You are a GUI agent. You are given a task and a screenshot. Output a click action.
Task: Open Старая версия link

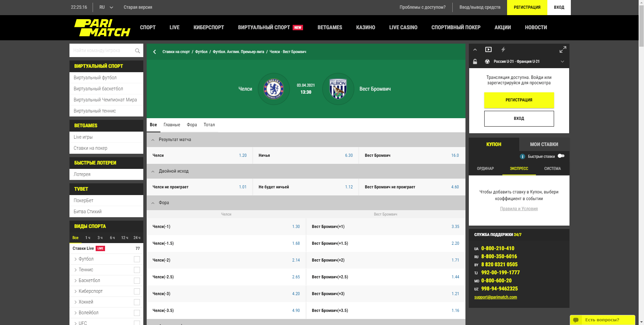pyautogui.click(x=138, y=7)
